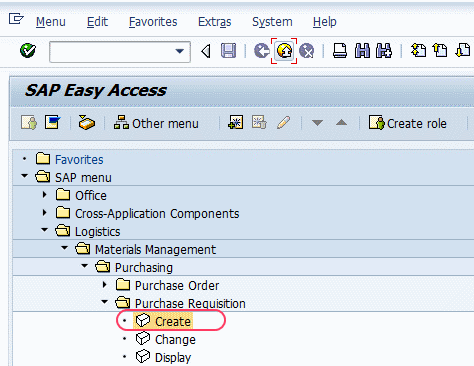The width and height of the screenshot is (474, 366).
Task: Click the yellow Exit arrow icon
Action: pyautogui.click(x=284, y=51)
